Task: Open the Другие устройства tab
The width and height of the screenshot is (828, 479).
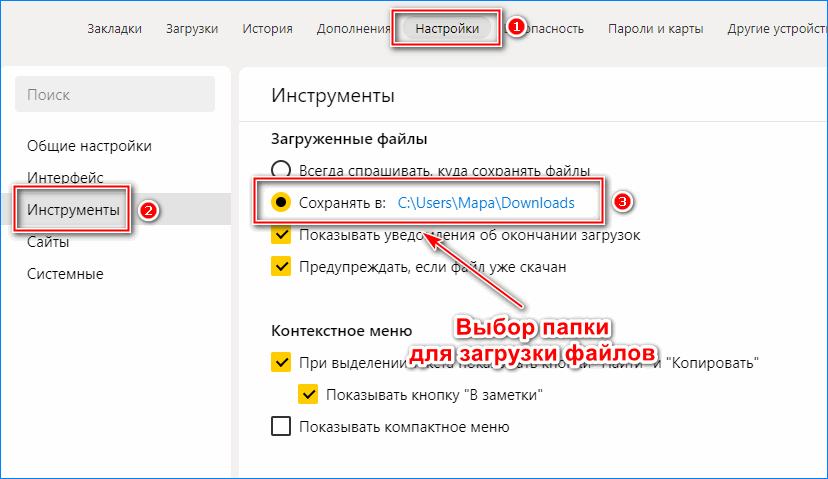Action: 777,29
